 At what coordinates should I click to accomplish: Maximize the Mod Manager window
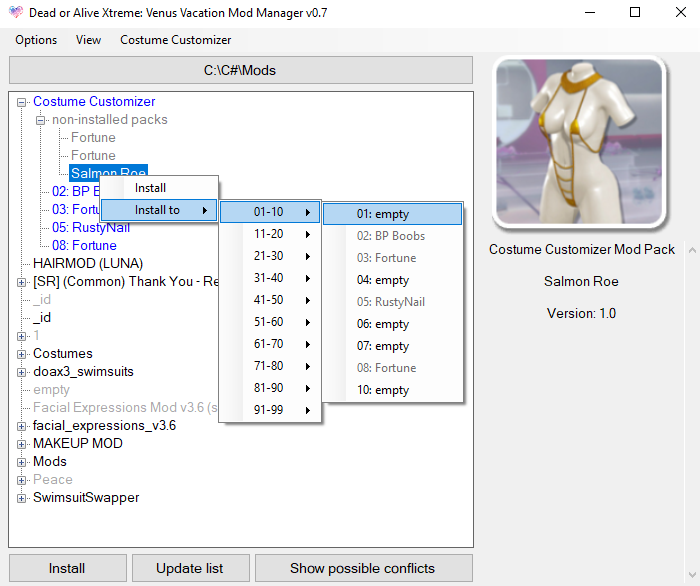coord(635,12)
